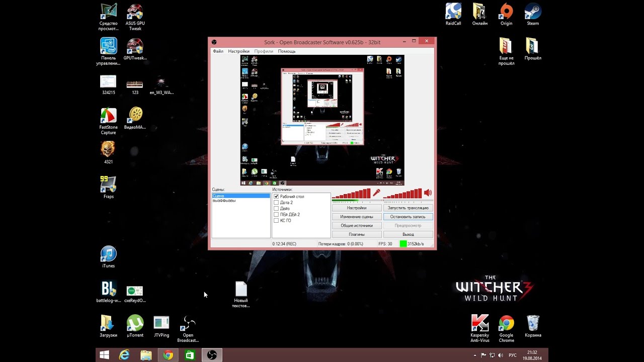Viewport: 644px width, 362px height.
Task: Open the Прошёл archive icon
Action: (x=533, y=49)
